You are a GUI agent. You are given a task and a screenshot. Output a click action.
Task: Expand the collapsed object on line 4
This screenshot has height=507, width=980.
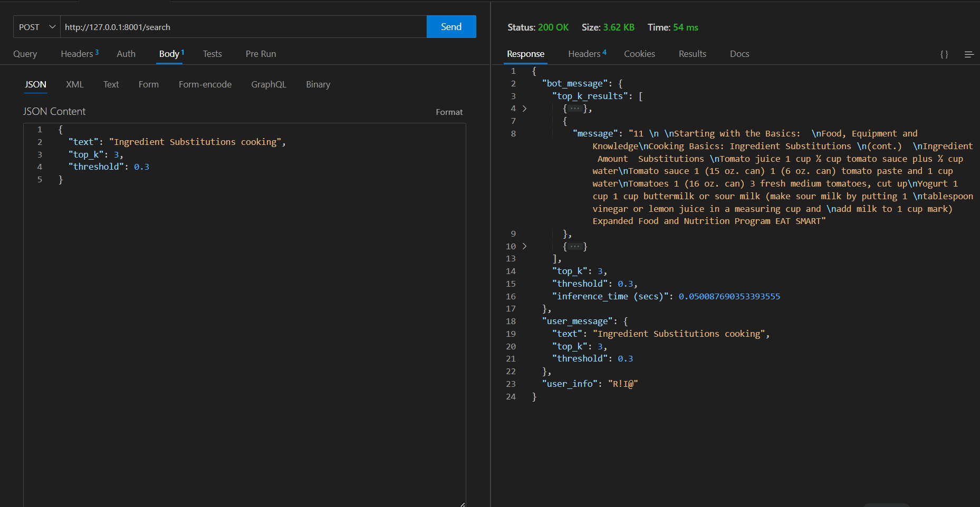click(524, 109)
